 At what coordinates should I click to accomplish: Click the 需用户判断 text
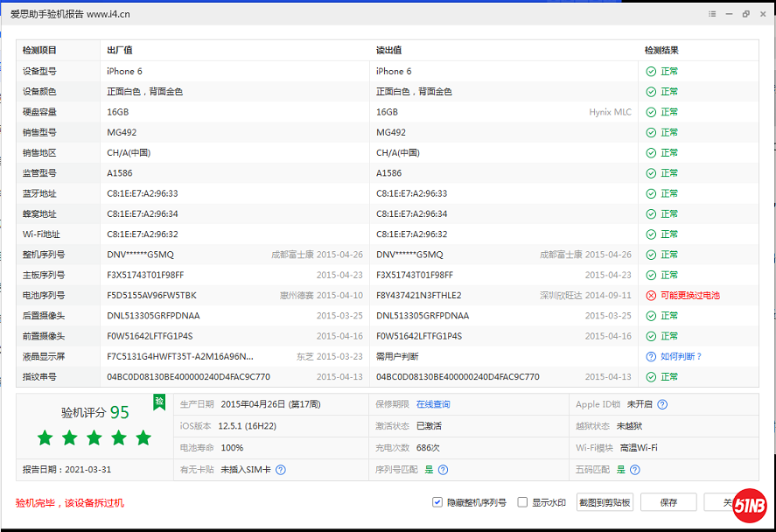click(397, 356)
